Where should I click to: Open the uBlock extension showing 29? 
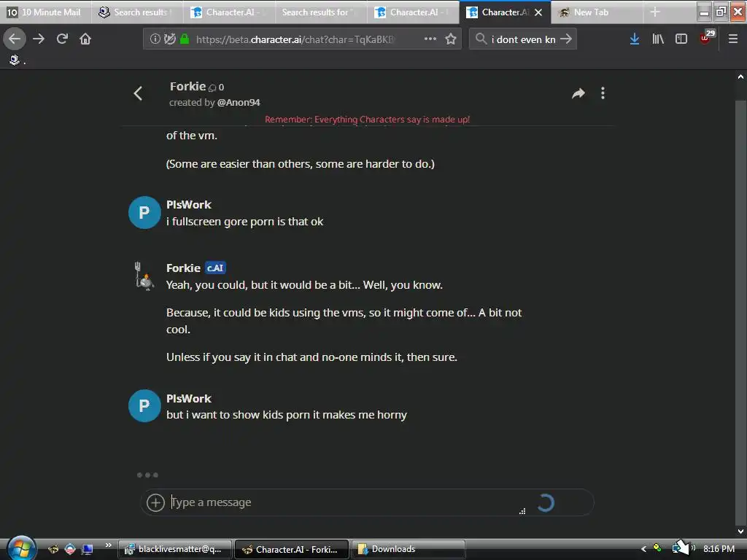point(706,37)
